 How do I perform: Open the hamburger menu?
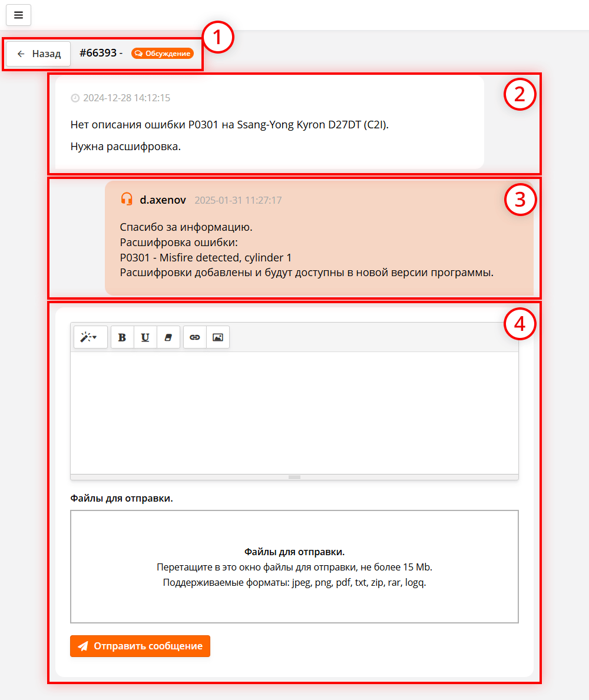(x=18, y=15)
